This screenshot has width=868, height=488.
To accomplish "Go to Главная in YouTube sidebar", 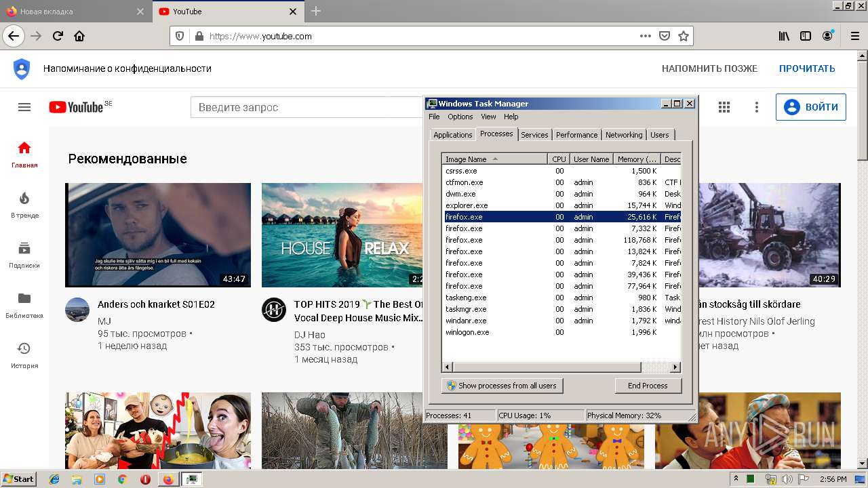I will coord(24,155).
